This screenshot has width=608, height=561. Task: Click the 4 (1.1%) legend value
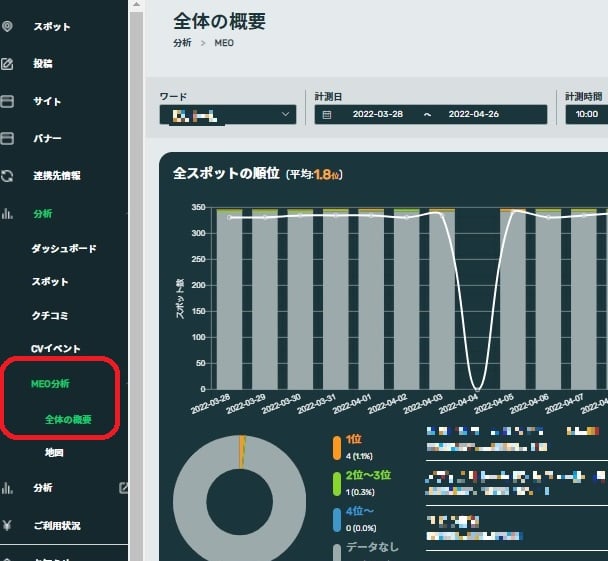coord(359,456)
